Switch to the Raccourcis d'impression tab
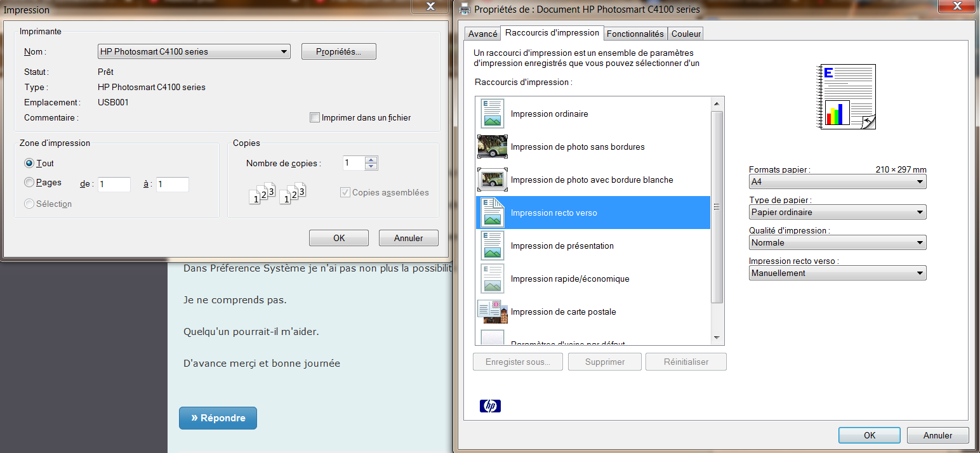The width and height of the screenshot is (980, 453). point(552,32)
